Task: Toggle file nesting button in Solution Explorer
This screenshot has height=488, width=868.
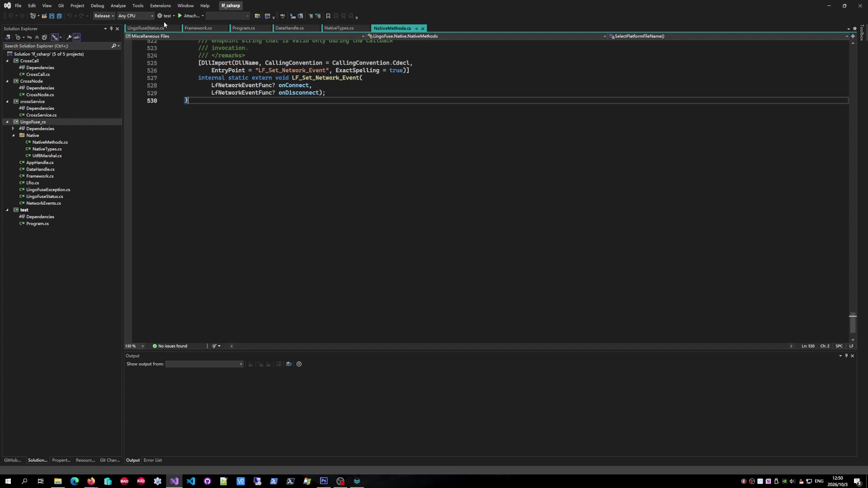Action: tap(55, 38)
